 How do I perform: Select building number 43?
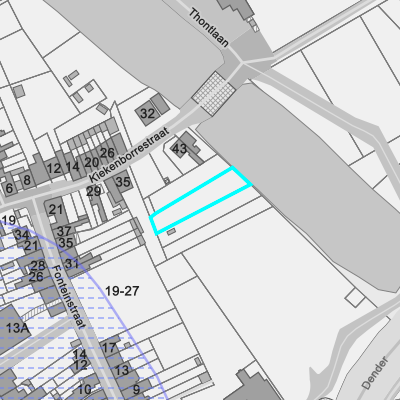pyautogui.click(x=179, y=148)
